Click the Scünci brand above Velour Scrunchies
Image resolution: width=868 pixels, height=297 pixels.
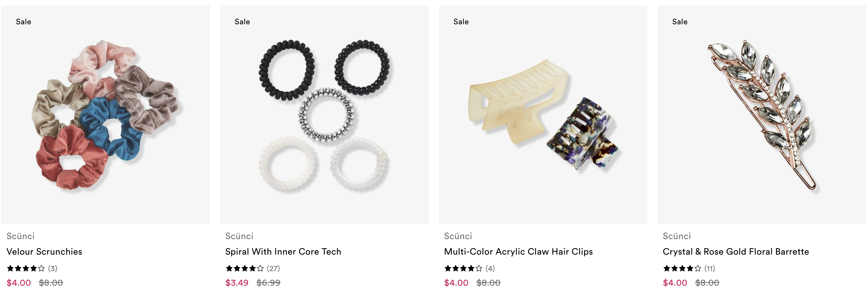tap(21, 236)
